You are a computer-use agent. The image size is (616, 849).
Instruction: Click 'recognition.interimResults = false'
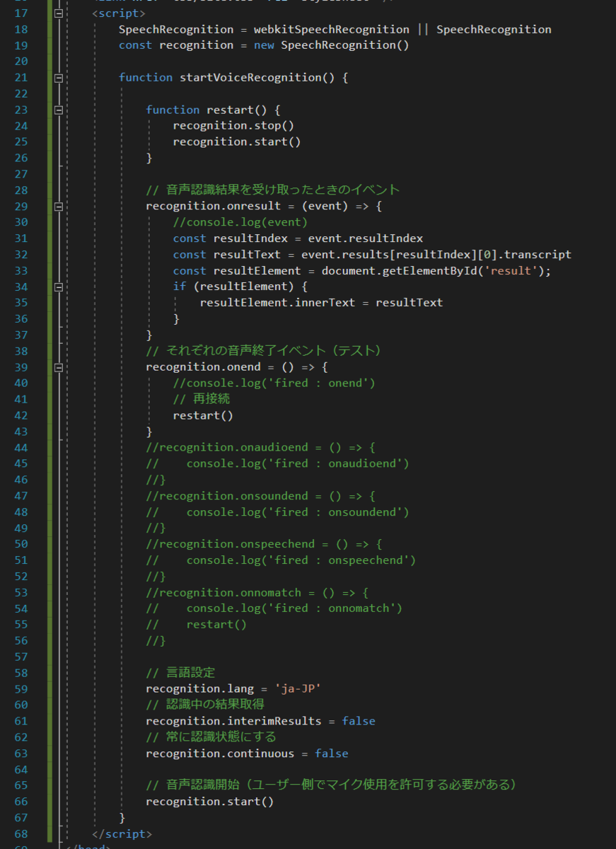click(260, 721)
